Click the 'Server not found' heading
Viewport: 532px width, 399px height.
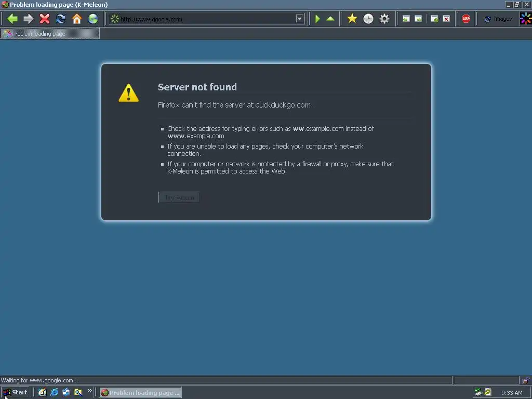tap(197, 87)
